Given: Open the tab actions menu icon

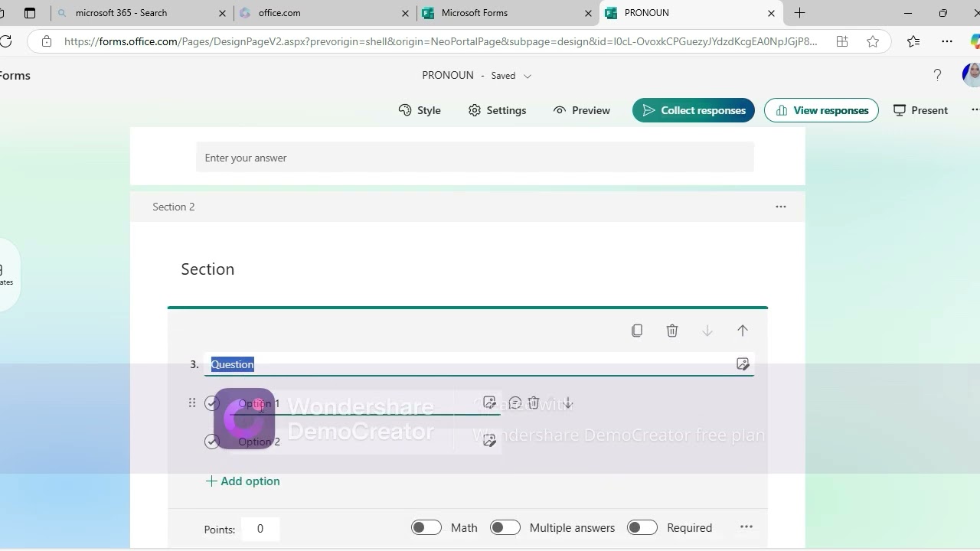Looking at the screenshot, I should click(x=30, y=13).
